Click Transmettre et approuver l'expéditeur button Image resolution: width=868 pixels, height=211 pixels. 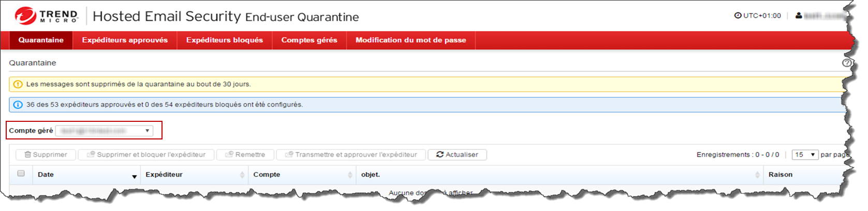351,154
